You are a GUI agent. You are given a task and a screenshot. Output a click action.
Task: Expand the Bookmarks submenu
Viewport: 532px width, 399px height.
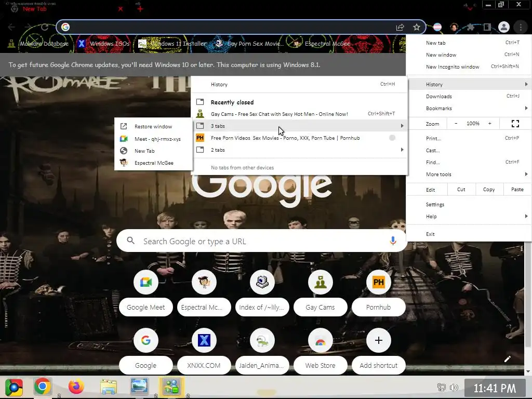pos(469,108)
